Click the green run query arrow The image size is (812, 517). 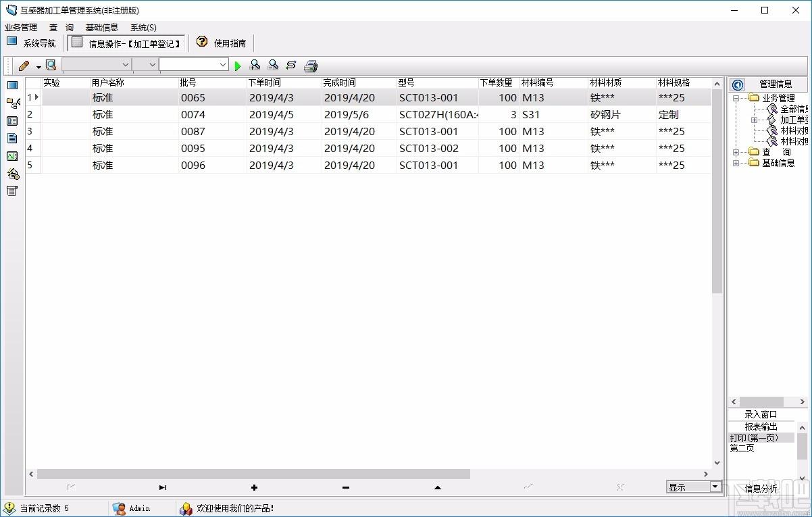[x=238, y=66]
